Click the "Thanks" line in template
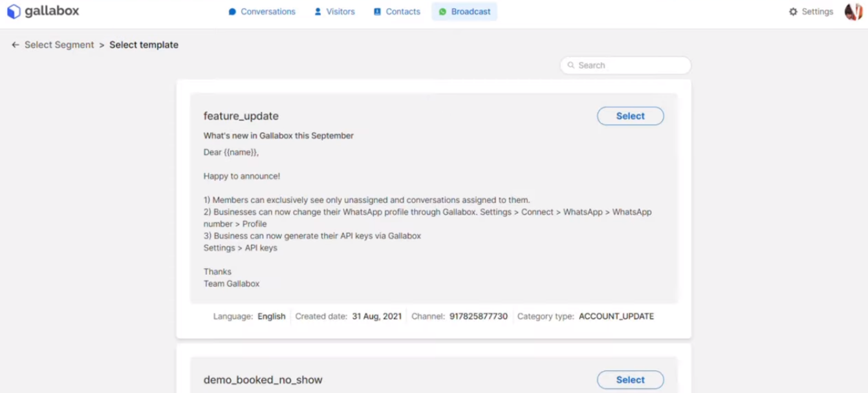 [217, 272]
